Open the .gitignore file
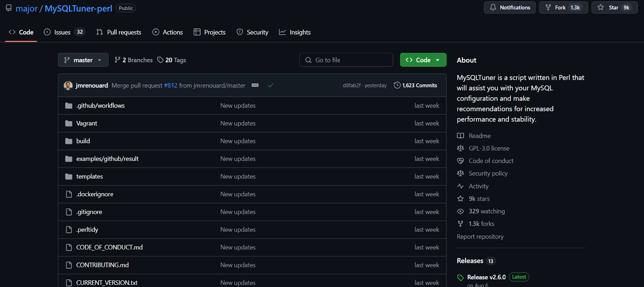 click(x=89, y=212)
